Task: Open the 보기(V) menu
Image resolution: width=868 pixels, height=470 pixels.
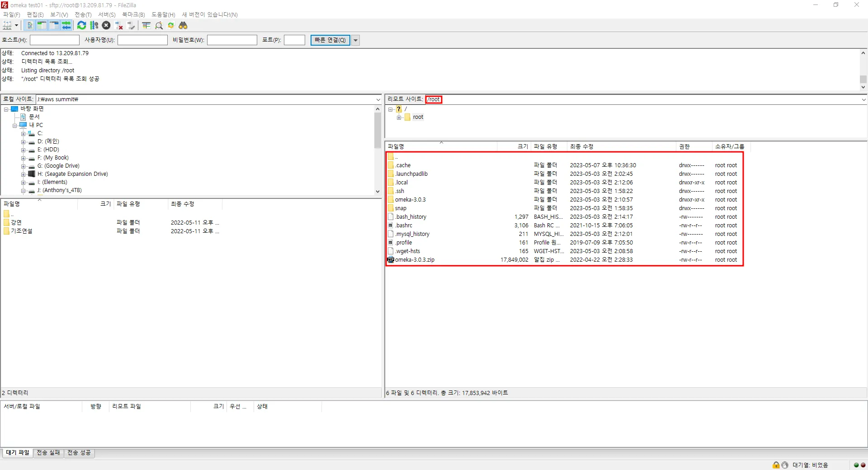Action: click(x=59, y=14)
